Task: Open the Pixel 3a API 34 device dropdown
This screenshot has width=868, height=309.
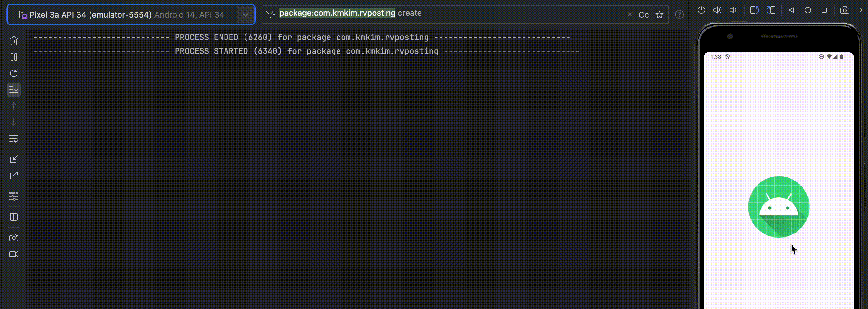Action: click(x=131, y=14)
